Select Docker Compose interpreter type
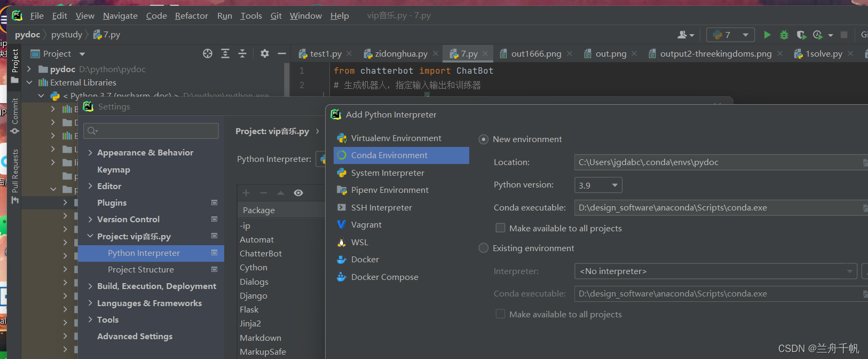This screenshot has height=359, width=868. click(x=384, y=277)
